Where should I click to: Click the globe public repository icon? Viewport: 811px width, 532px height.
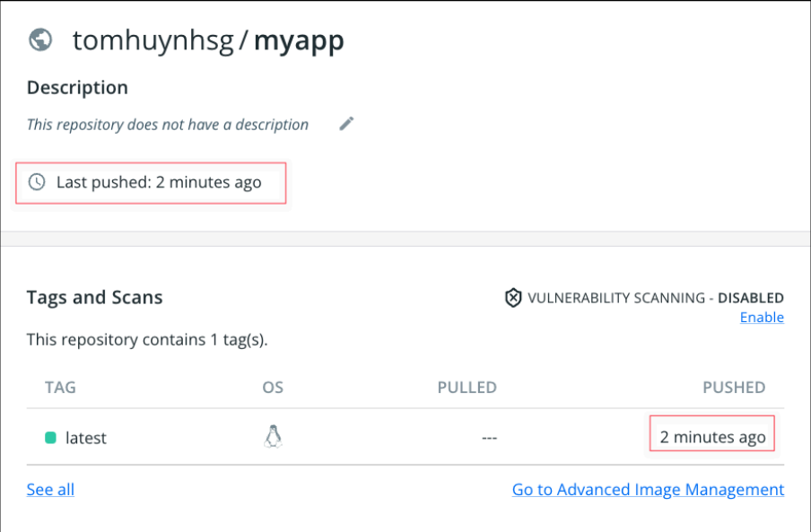(40, 39)
